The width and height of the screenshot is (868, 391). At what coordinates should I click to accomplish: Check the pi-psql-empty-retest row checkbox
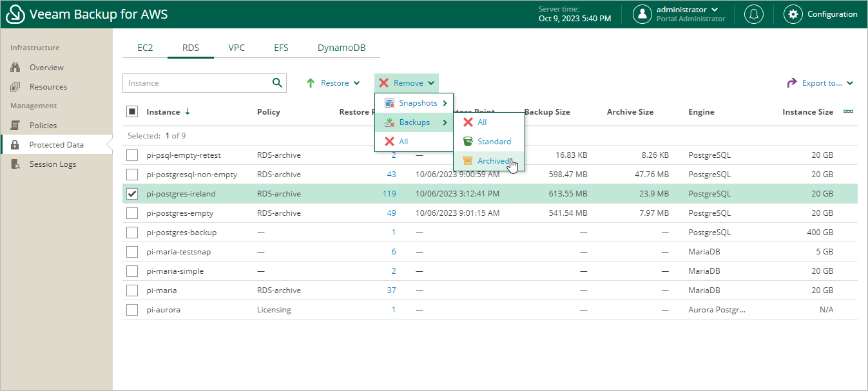click(132, 155)
